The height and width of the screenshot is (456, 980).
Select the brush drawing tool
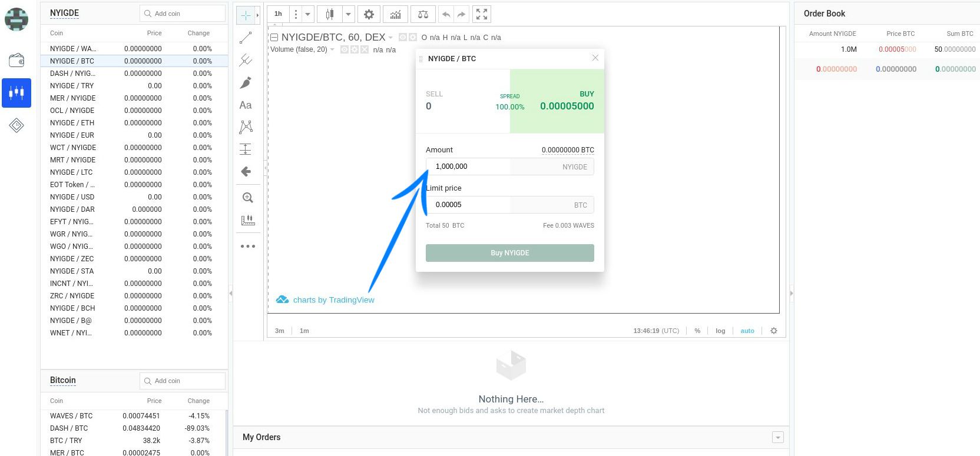point(246,82)
